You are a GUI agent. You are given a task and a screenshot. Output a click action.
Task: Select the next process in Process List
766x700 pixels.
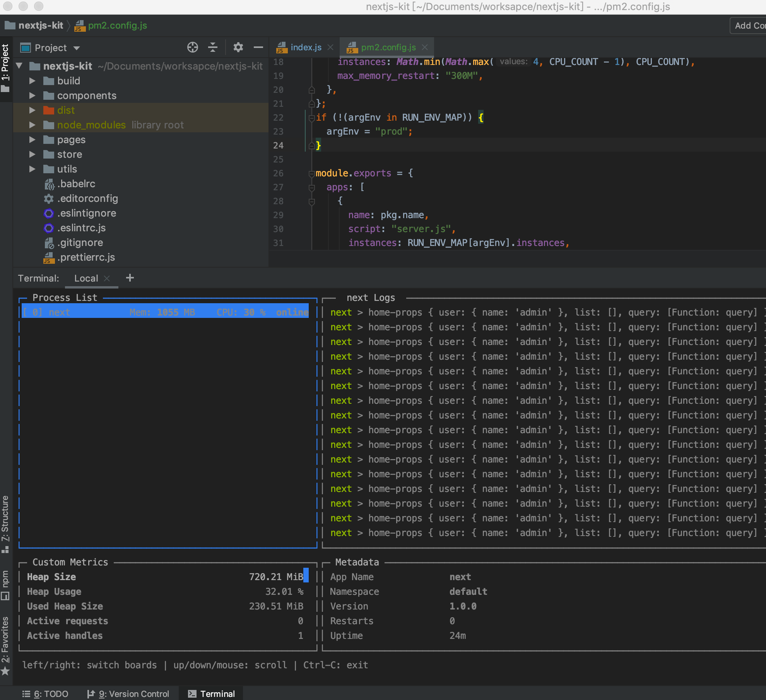coord(164,312)
